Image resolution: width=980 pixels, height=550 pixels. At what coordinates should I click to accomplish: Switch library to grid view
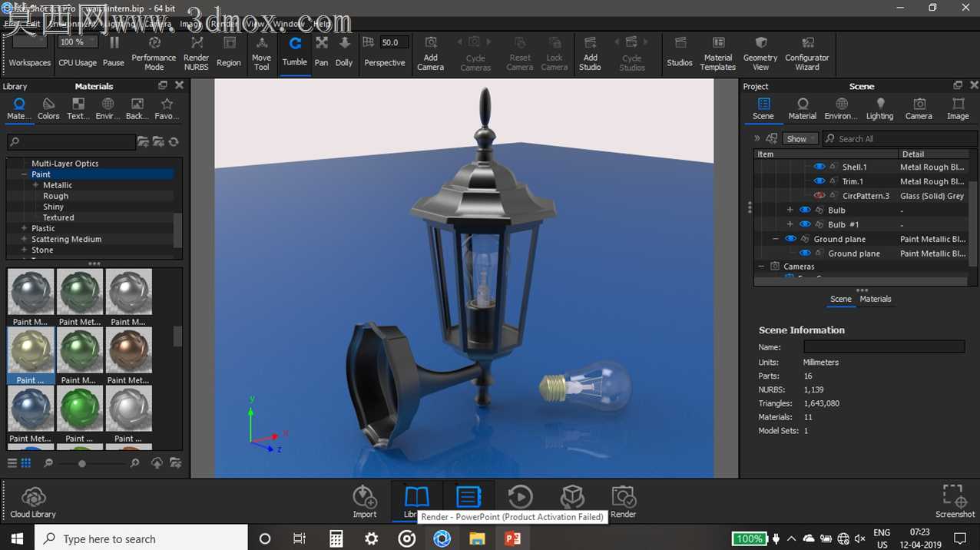coord(26,463)
